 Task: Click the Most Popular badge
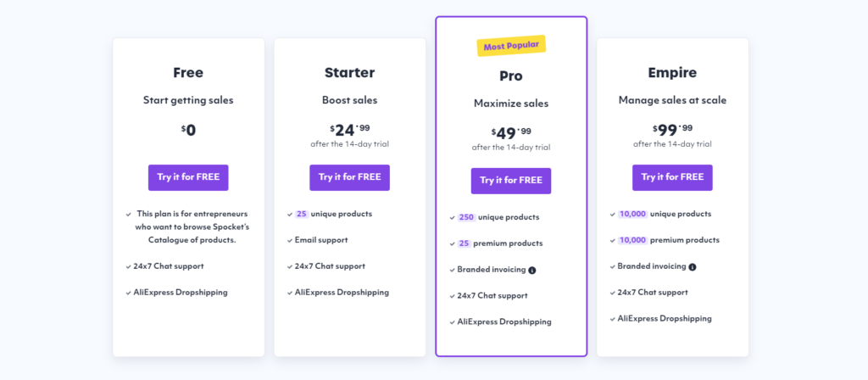coord(511,46)
